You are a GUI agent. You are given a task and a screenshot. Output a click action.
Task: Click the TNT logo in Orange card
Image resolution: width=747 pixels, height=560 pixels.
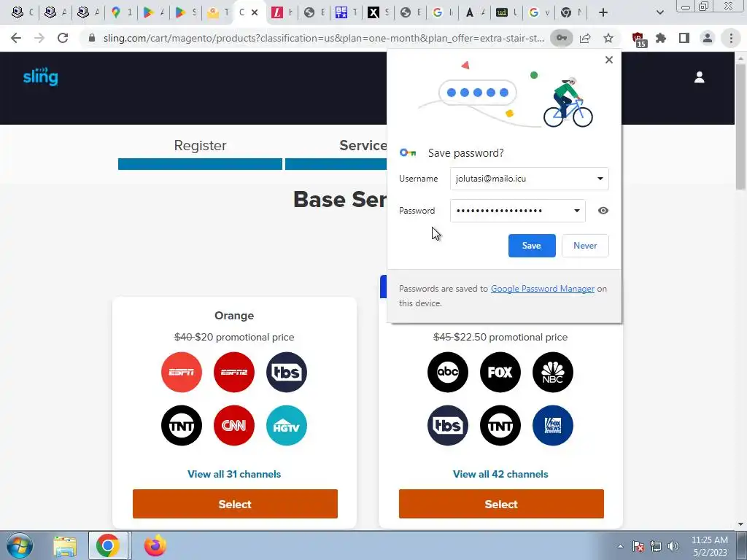182,426
